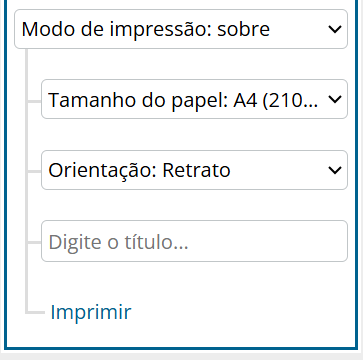Open the Tamanho do papel: A4 dropdown
Screen dimensions: 363x360
point(194,99)
